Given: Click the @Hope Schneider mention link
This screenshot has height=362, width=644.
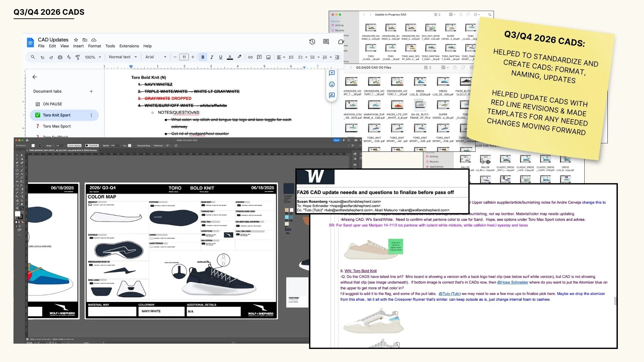Looking at the screenshot, I should click(x=513, y=282).
